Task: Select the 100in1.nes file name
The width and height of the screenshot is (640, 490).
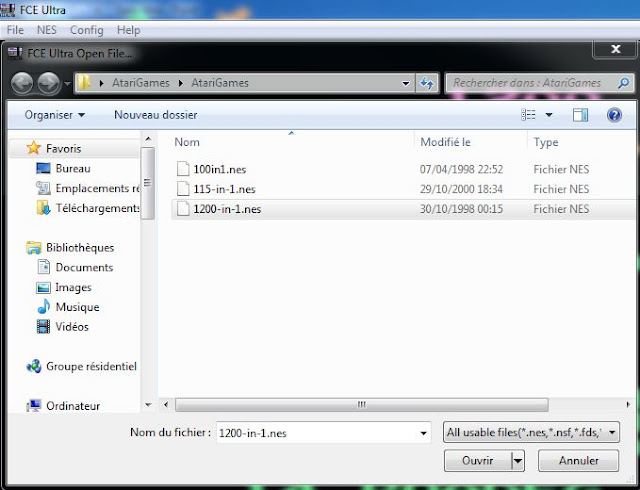Action: [220, 169]
